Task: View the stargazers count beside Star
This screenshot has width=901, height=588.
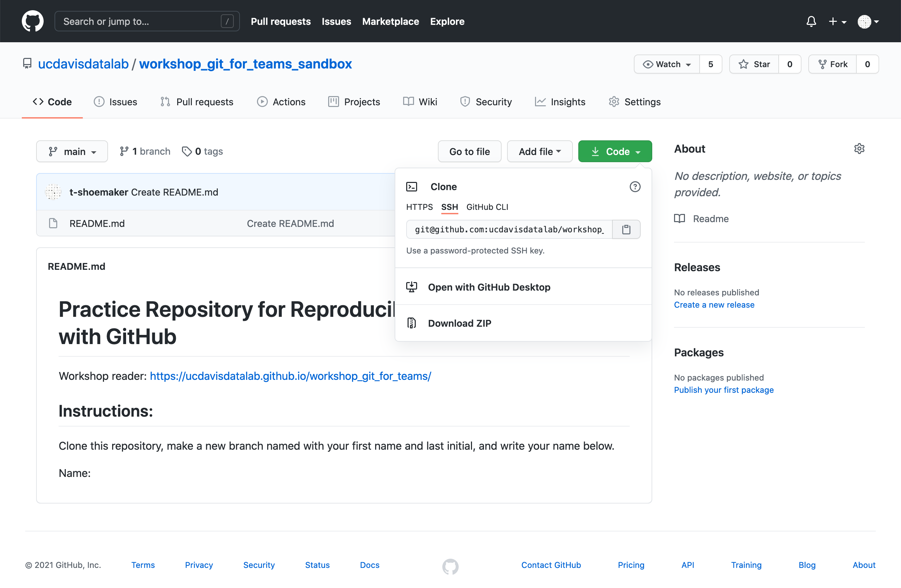Action: [x=790, y=64]
